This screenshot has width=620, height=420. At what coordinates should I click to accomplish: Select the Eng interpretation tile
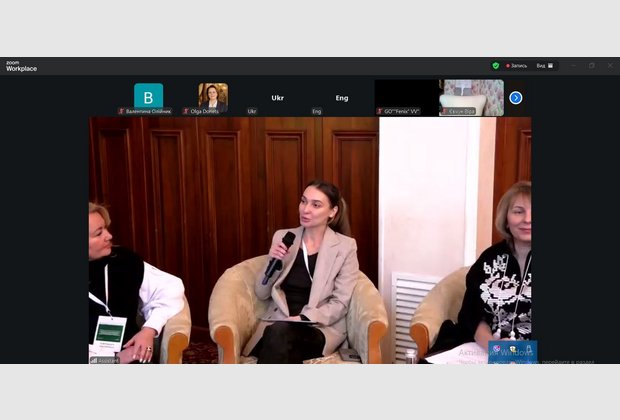click(x=342, y=98)
